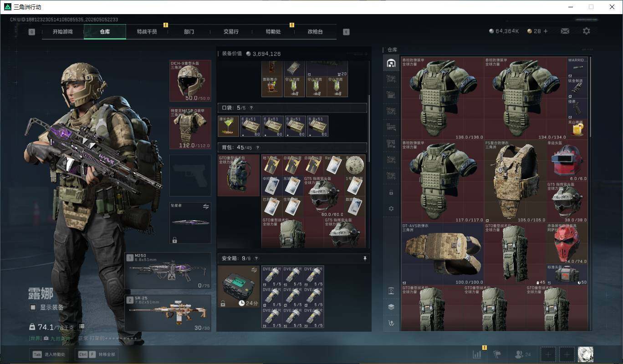Screen dimensions: 623x364
Task: Open the bar chart stats icon
Action: pos(477,354)
